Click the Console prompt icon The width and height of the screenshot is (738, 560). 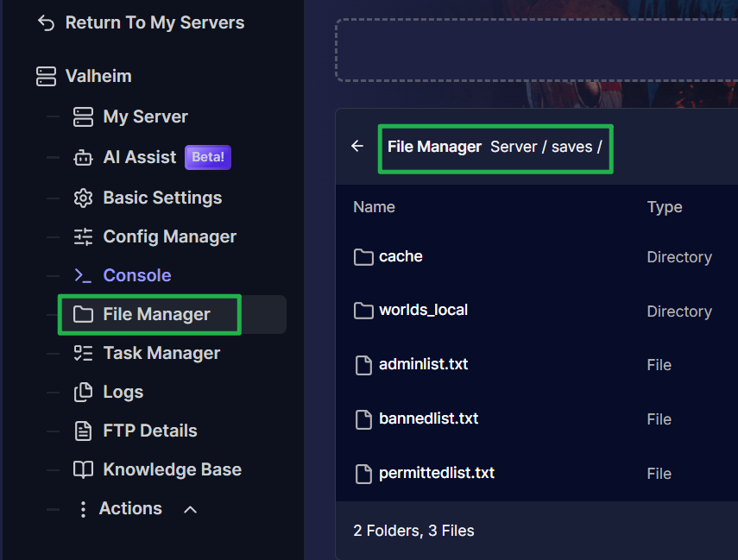(x=84, y=275)
